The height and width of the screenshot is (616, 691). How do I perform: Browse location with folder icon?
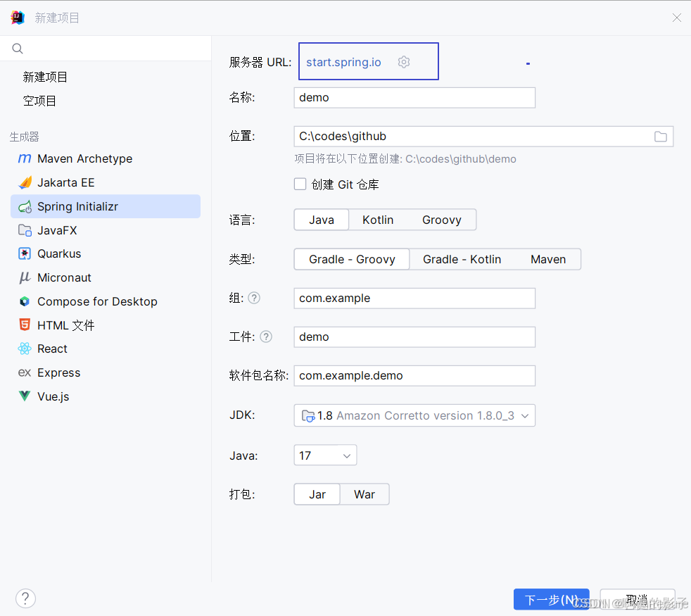point(660,137)
